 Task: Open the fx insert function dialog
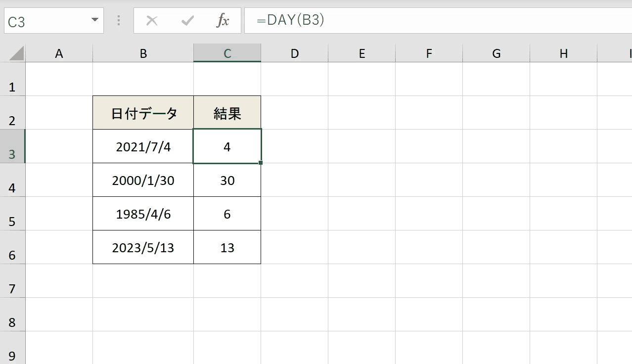(223, 21)
